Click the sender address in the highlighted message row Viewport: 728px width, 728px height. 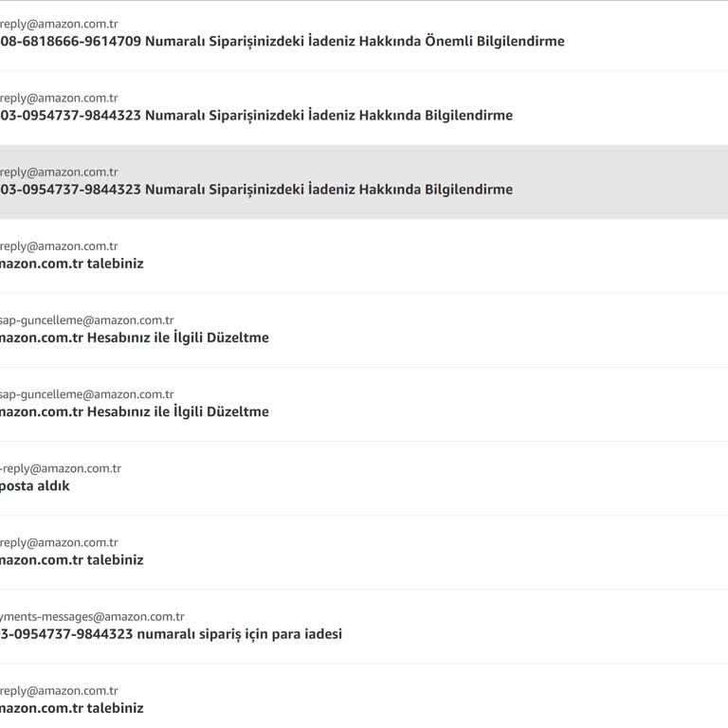click(59, 173)
